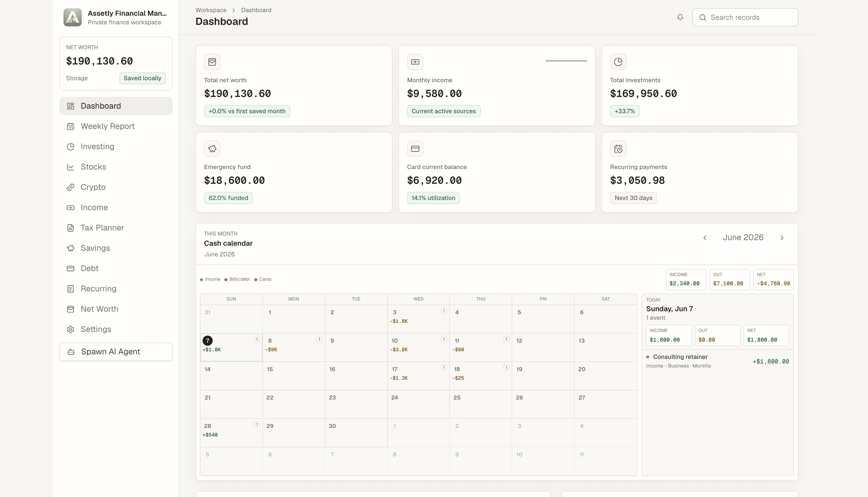This screenshot has width=868, height=497.
Task: Click the 62.0% funded badge
Action: coord(228,198)
